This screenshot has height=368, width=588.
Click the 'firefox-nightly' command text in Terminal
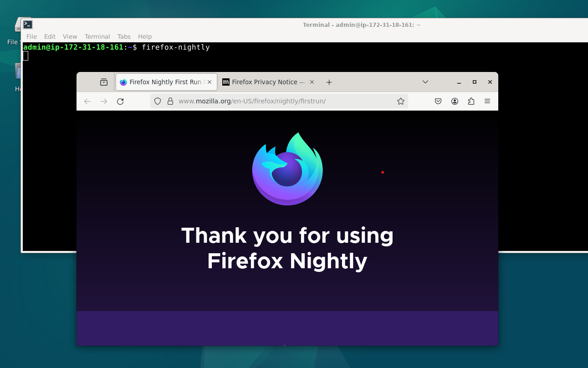point(176,47)
